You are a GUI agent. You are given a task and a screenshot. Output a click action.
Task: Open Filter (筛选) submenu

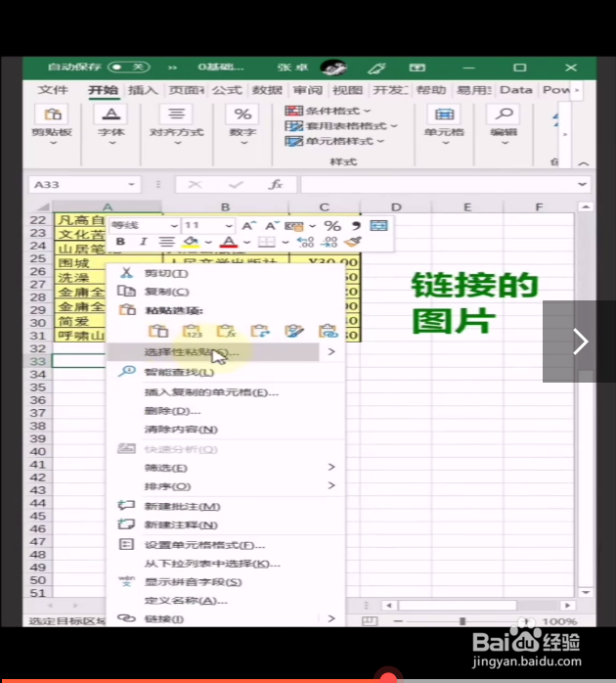pyautogui.click(x=226, y=468)
